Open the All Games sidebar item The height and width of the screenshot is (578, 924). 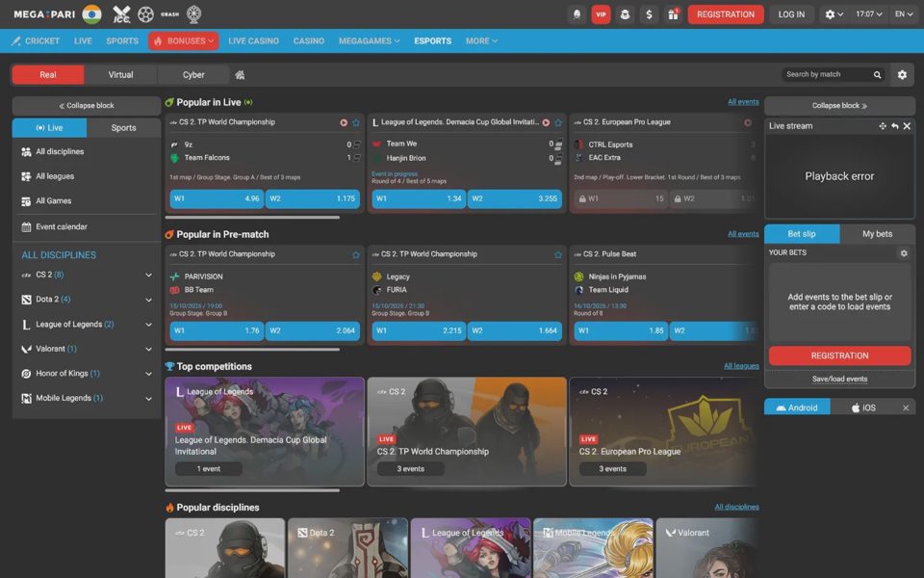86,201
